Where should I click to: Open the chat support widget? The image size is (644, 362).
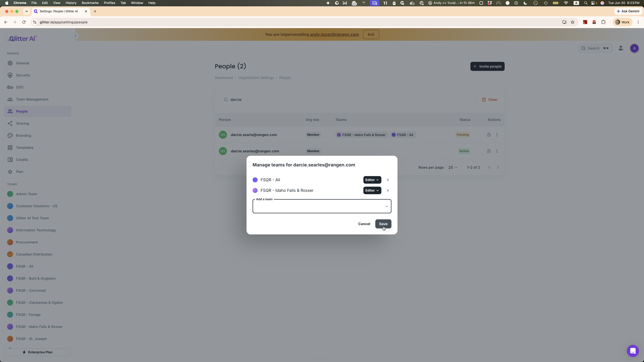[x=633, y=351]
